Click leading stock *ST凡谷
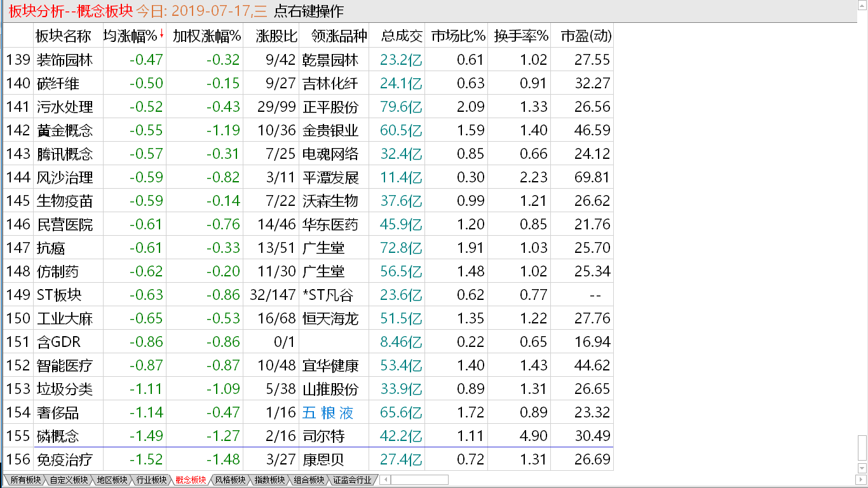This screenshot has width=868, height=488. click(x=328, y=295)
